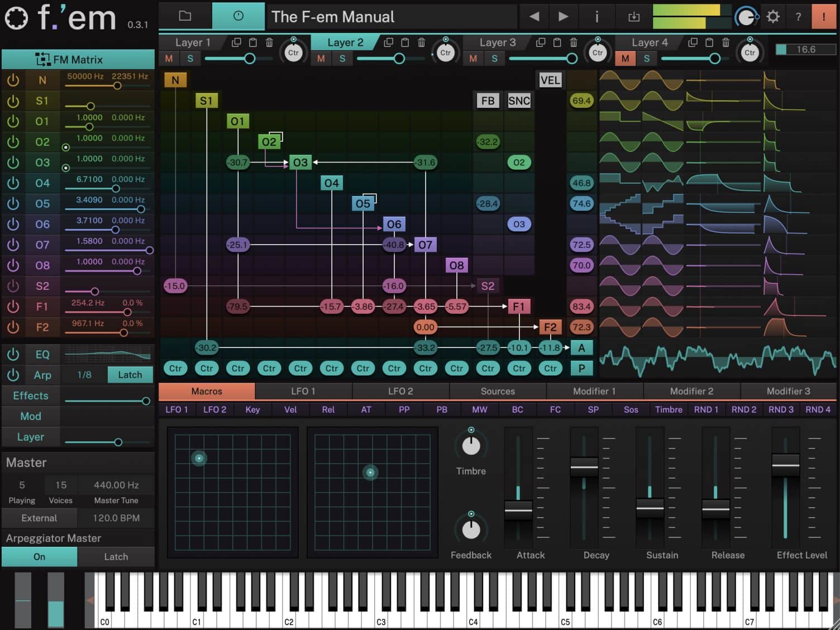
Task: Go to previous preset arrow
Action: click(534, 17)
